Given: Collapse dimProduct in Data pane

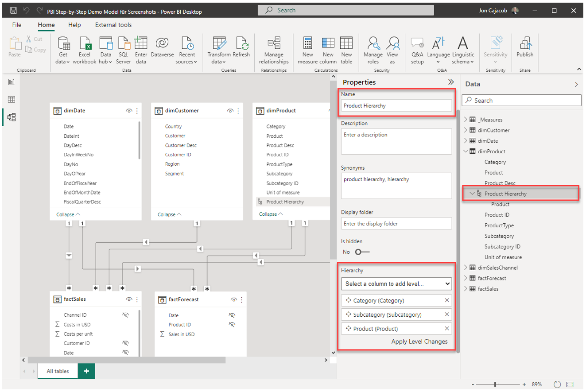Looking at the screenshot, I should (x=465, y=151).
